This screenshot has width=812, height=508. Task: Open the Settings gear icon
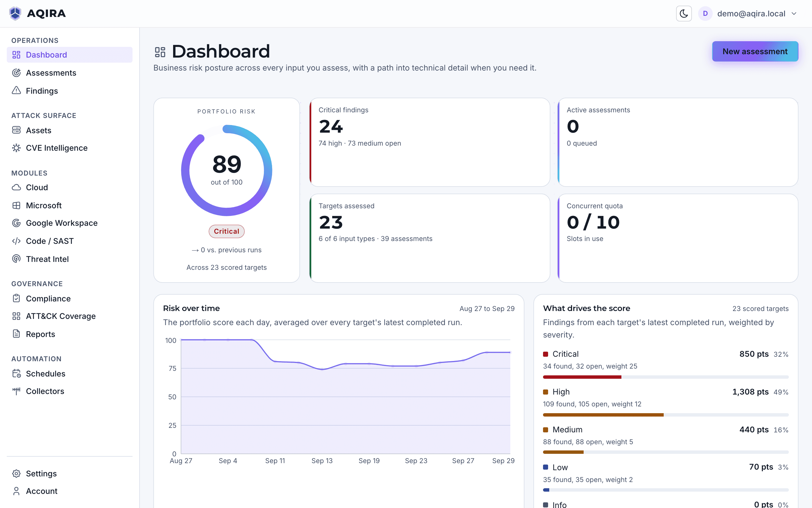pyautogui.click(x=16, y=473)
